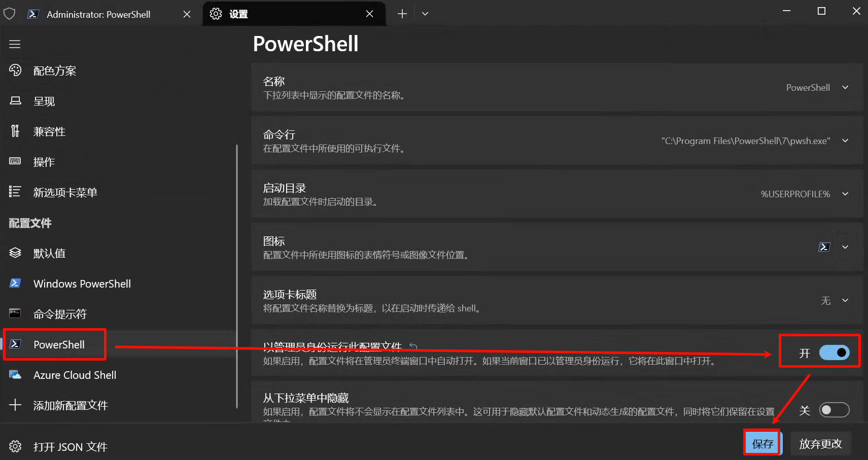
Task: Switch to the Administrator: PowerShell tab
Action: 99,14
